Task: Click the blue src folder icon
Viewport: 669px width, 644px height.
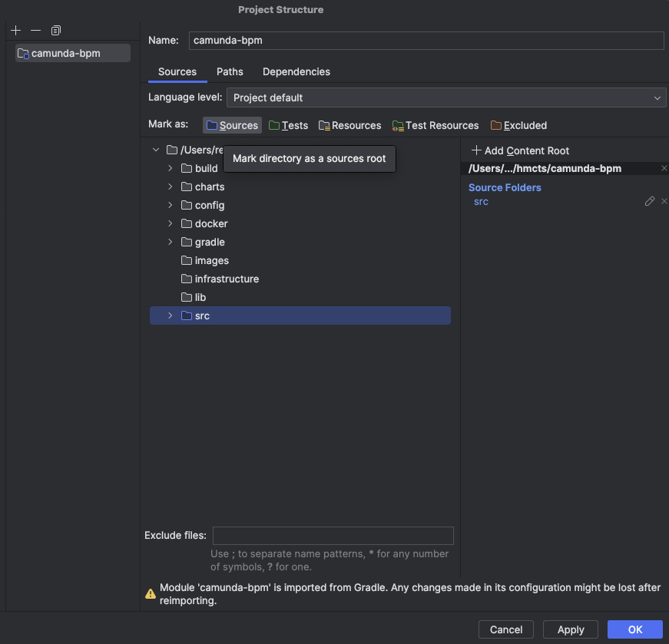Action: pyautogui.click(x=187, y=315)
